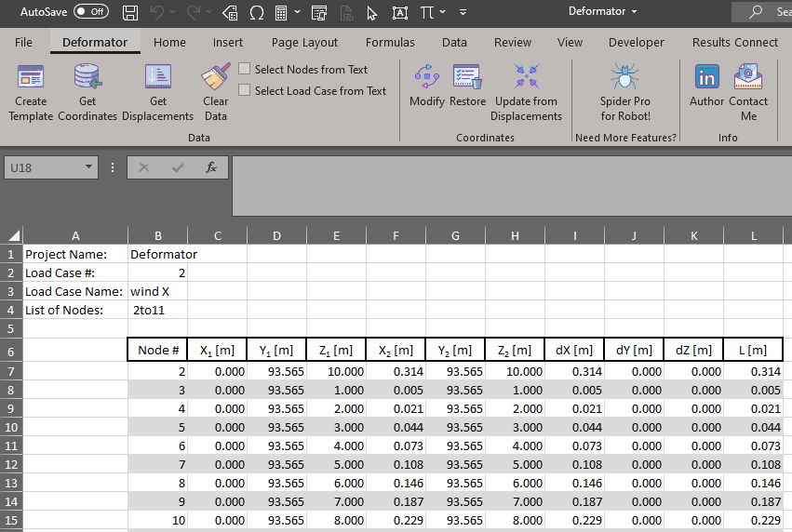The image size is (792, 532).
Task: Enable Select Nodes from Text checkbox
Action: click(x=245, y=70)
